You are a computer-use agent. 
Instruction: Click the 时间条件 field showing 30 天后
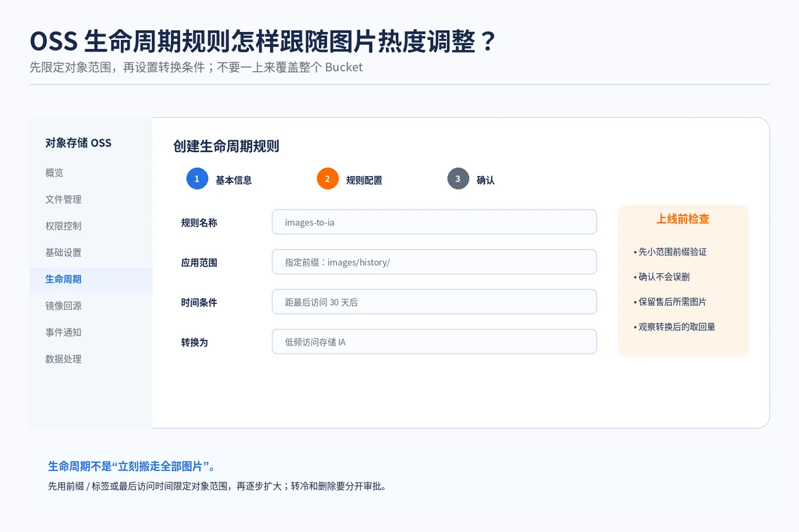coord(434,302)
